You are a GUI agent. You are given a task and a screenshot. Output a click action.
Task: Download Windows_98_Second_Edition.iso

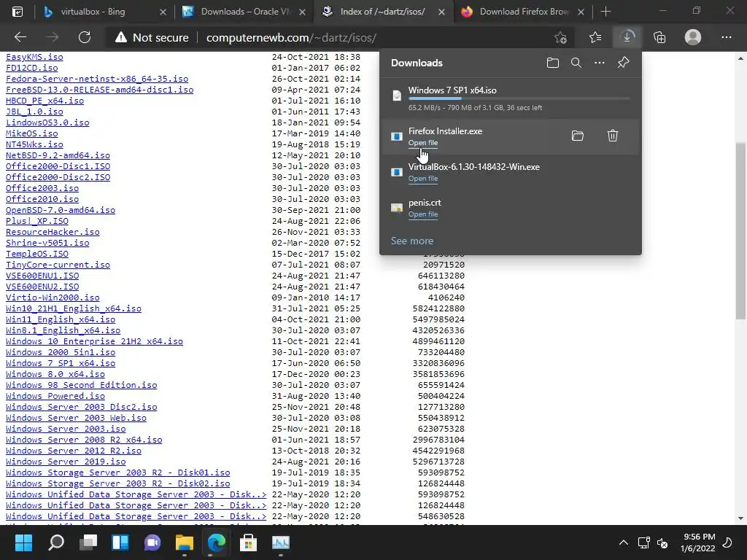pyautogui.click(x=82, y=385)
